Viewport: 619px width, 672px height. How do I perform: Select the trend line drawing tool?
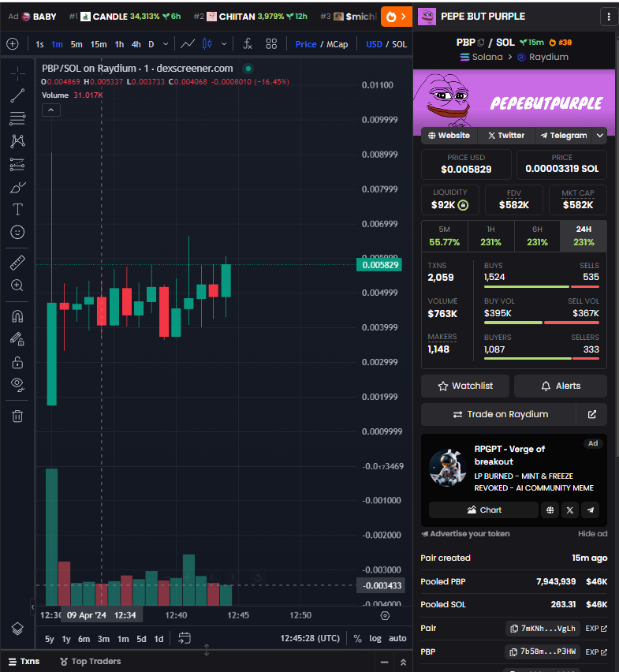(x=17, y=96)
